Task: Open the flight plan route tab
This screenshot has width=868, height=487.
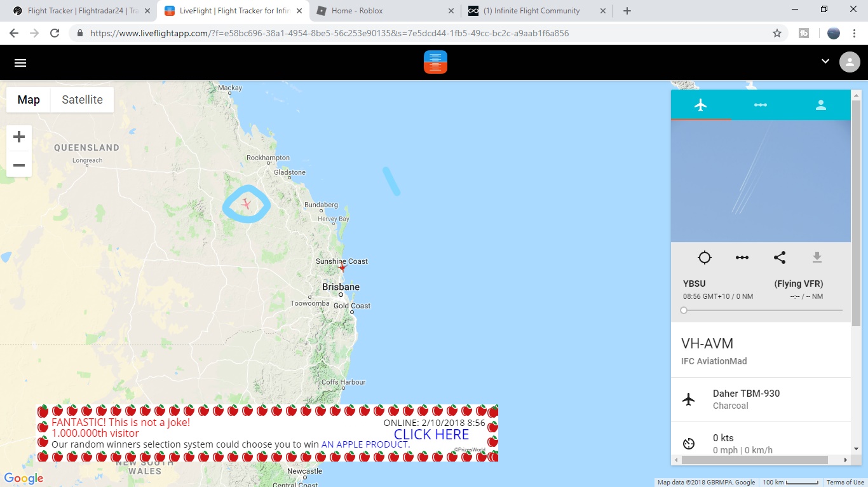Action: pos(761,105)
